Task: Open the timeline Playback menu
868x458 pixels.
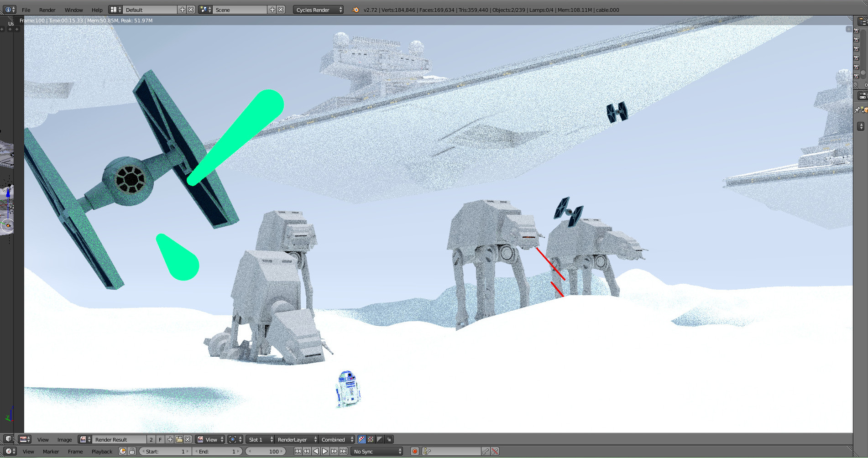Action: [x=102, y=451]
